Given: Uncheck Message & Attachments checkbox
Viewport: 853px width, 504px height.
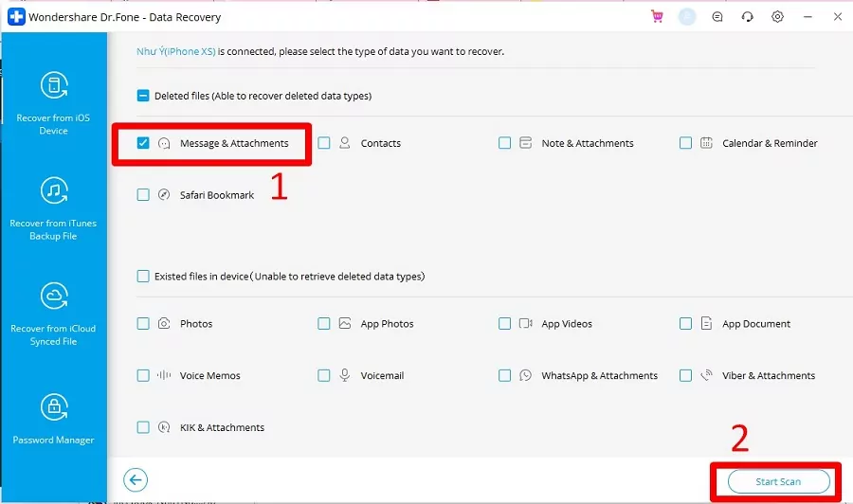Looking at the screenshot, I should (143, 143).
